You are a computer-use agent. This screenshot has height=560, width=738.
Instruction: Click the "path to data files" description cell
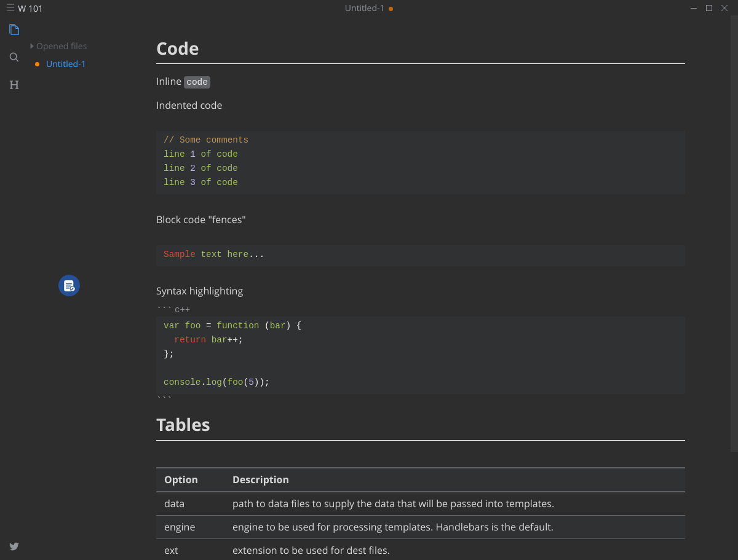(x=455, y=504)
